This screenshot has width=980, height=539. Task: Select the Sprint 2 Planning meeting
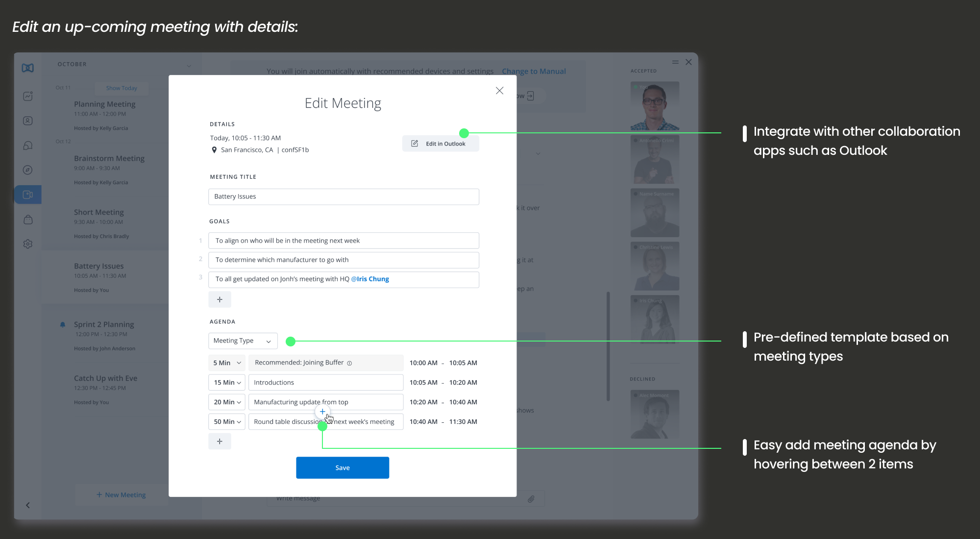tap(104, 325)
